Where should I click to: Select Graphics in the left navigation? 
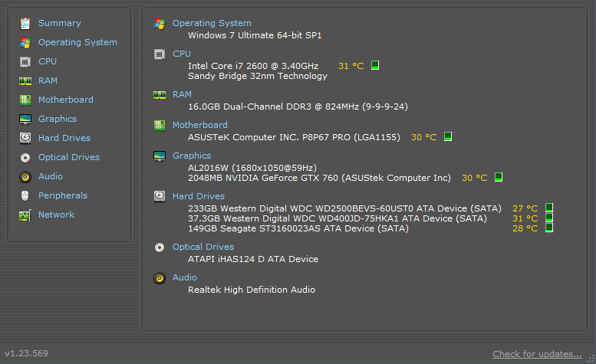pyautogui.click(x=58, y=119)
